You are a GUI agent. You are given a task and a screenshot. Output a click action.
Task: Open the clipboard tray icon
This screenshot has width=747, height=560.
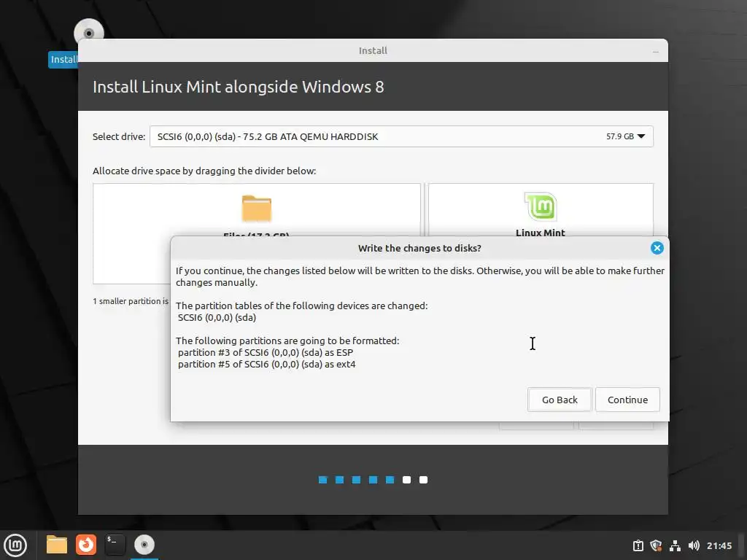(638, 545)
